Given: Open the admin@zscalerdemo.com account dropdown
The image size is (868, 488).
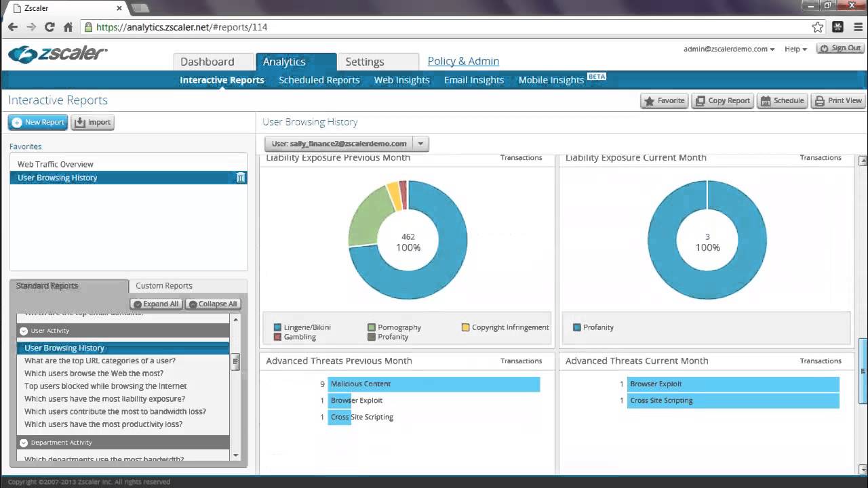Looking at the screenshot, I should (x=729, y=49).
